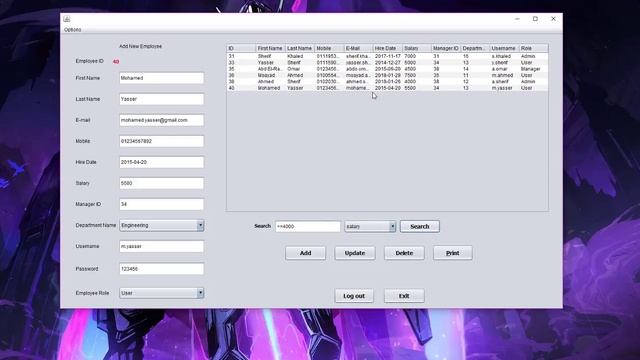640x360 pixels.
Task: Click the Role column header
Action: 533,48
